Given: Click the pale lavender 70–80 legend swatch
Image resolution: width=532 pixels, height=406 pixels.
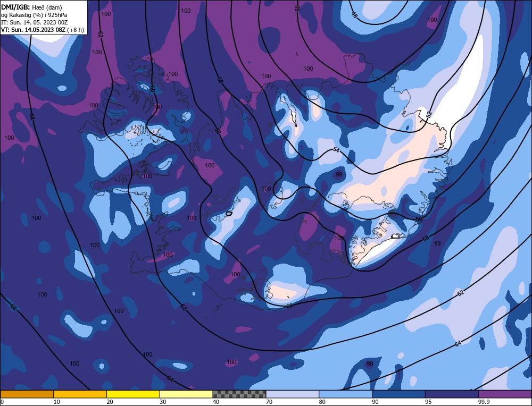Looking at the screenshot, I should [x=293, y=394].
